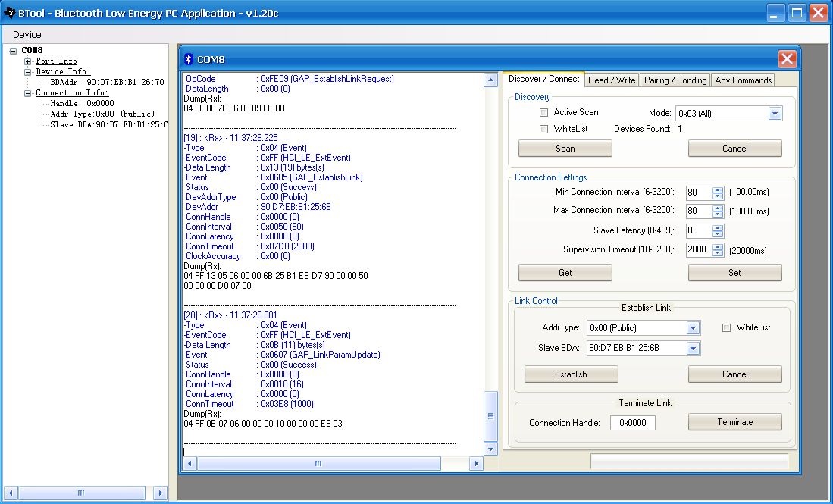The width and height of the screenshot is (833, 504).
Task: Decrease Supervision Timeout with down arrow
Action: click(x=718, y=253)
